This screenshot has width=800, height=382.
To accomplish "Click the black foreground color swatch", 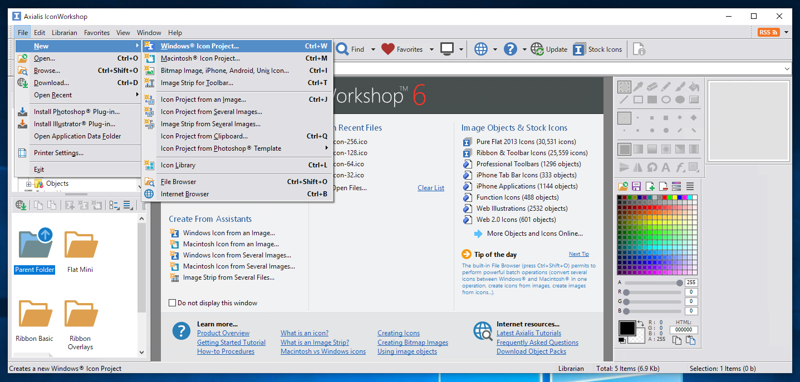I will [627, 328].
